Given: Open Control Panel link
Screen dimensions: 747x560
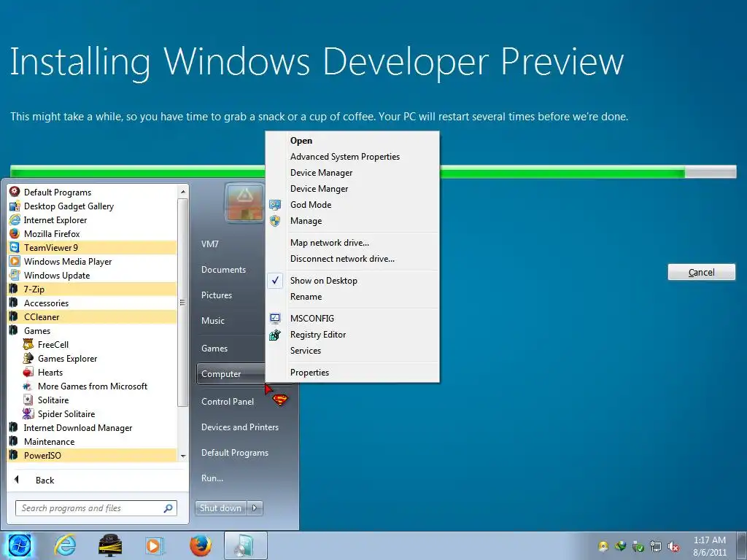Looking at the screenshot, I should (x=228, y=402).
